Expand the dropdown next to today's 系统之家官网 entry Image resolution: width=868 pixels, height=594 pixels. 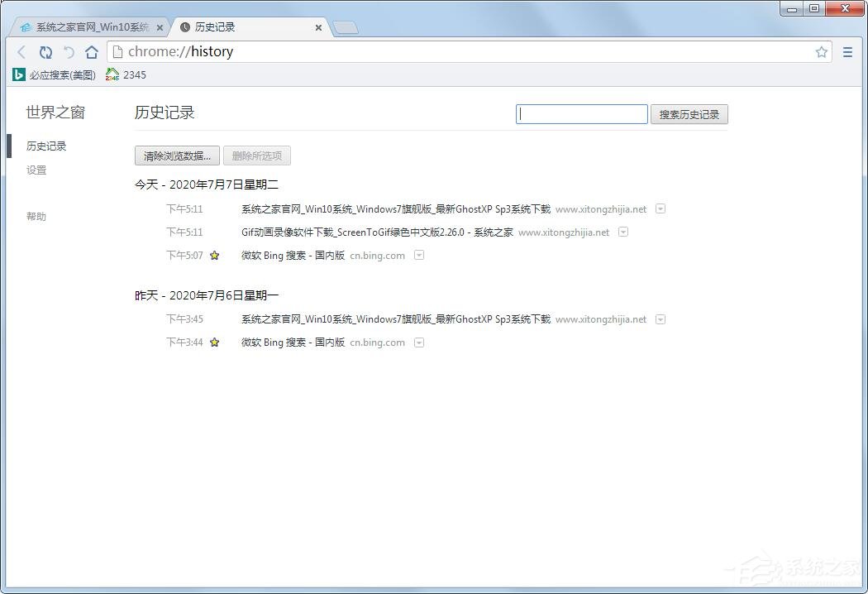tap(661, 208)
